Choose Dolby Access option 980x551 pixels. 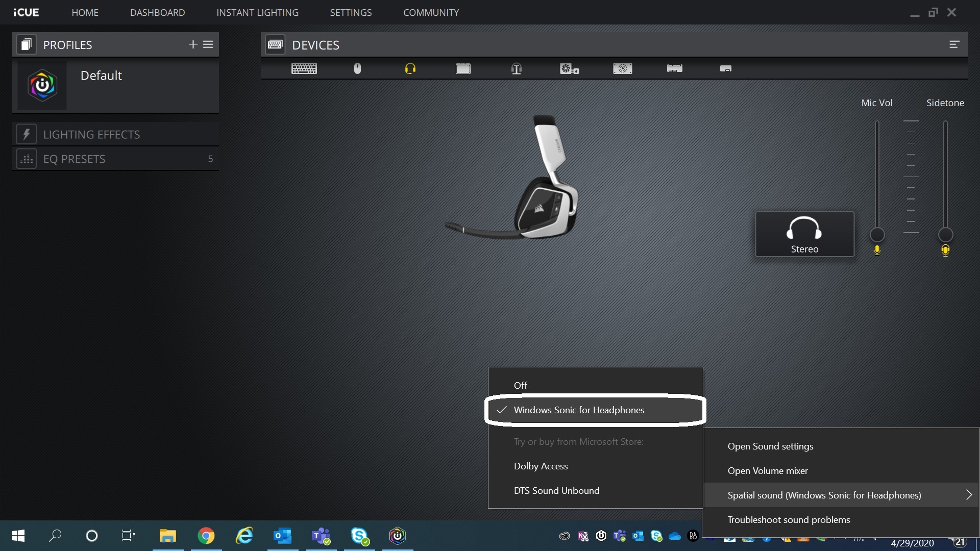595,466
